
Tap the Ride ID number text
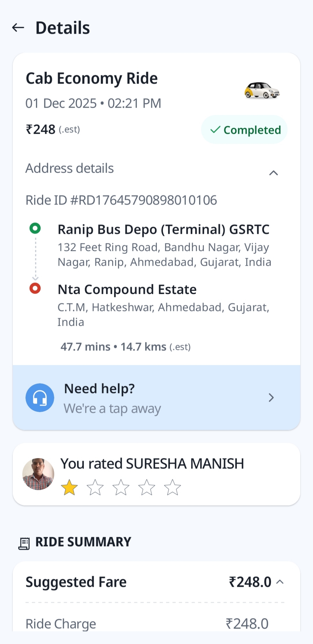point(121,200)
